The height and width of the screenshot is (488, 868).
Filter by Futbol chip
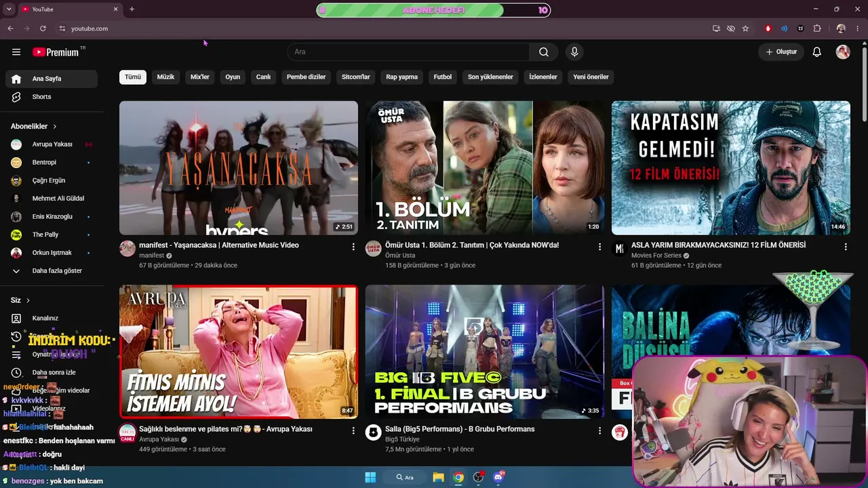click(443, 77)
